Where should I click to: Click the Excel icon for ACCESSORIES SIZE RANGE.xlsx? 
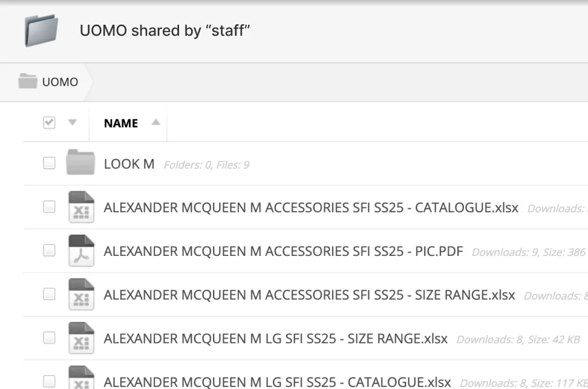tap(80, 295)
